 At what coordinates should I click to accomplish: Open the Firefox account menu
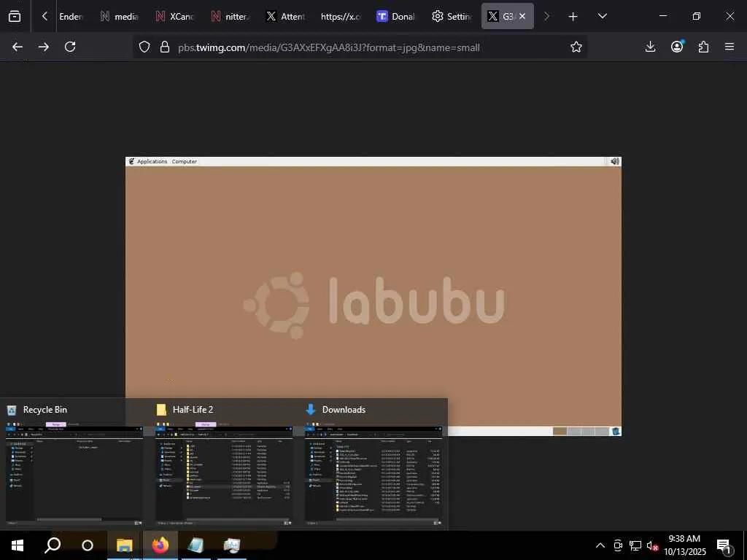click(x=677, y=47)
